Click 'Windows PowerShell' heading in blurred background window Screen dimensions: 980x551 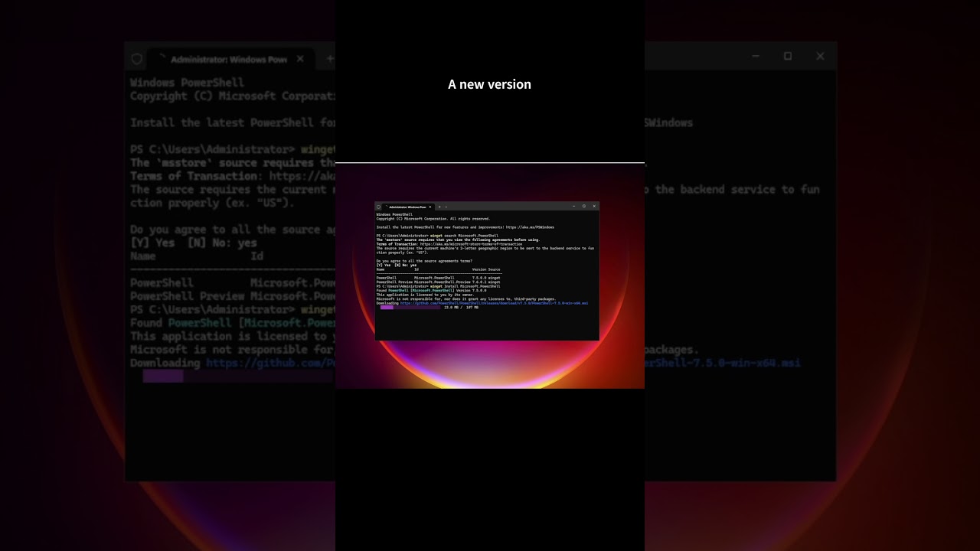click(x=188, y=83)
